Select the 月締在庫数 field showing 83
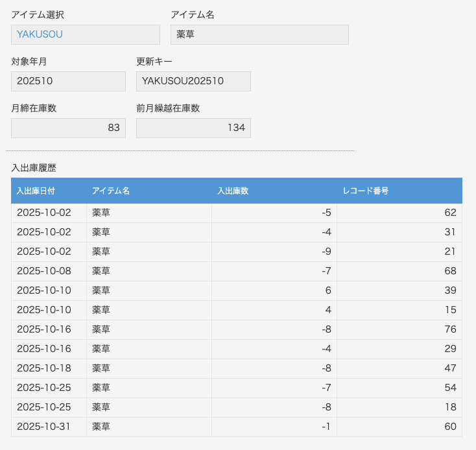Image resolution: width=476 pixels, height=450 pixels. (68, 128)
